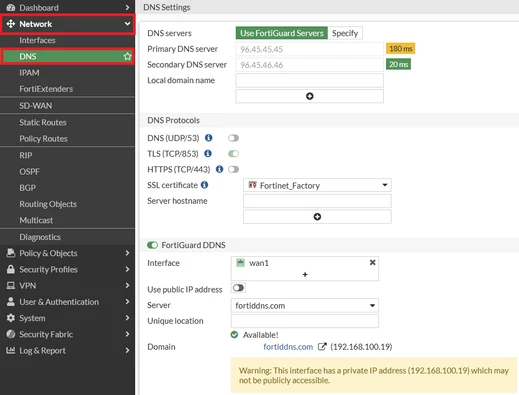The height and width of the screenshot is (395, 519).
Task: Click the Primary DNS server field
Action: pyautogui.click(x=310, y=49)
